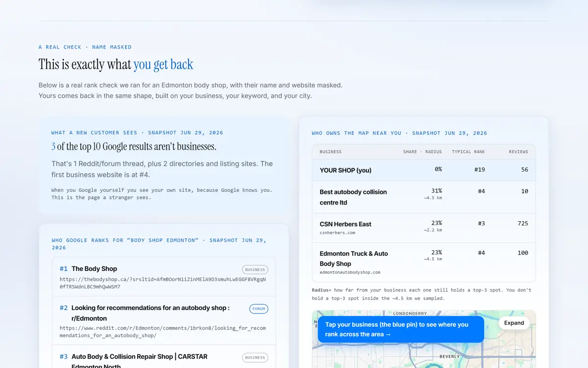Select the CSN Herbers East row
The image size is (588, 368).
click(x=424, y=228)
